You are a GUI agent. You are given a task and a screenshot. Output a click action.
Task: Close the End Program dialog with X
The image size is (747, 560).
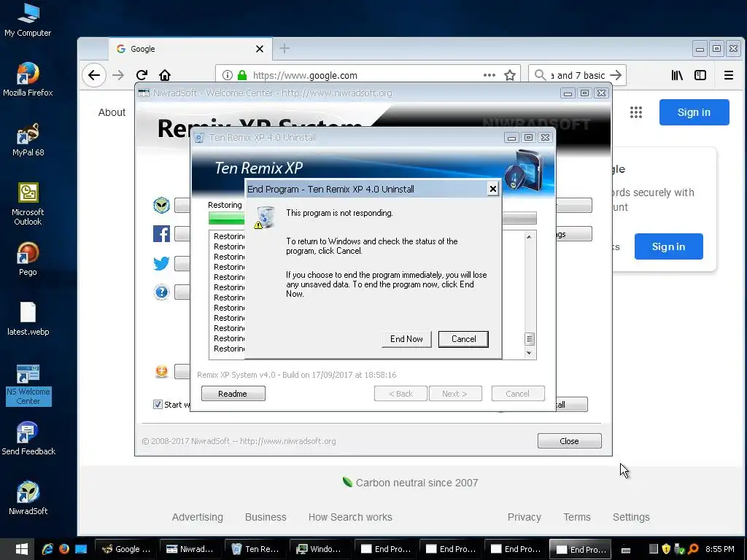pos(493,189)
